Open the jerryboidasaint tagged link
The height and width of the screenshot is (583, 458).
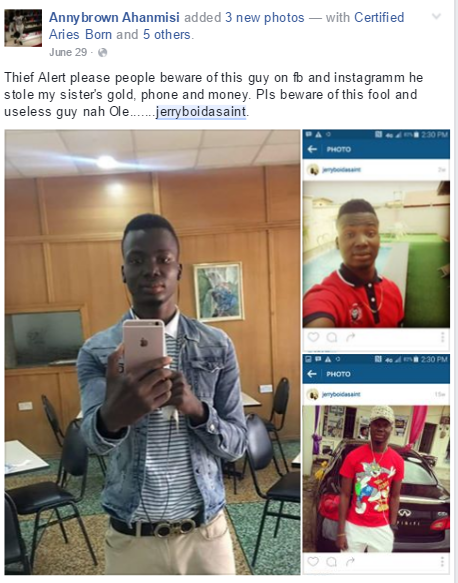(x=201, y=112)
